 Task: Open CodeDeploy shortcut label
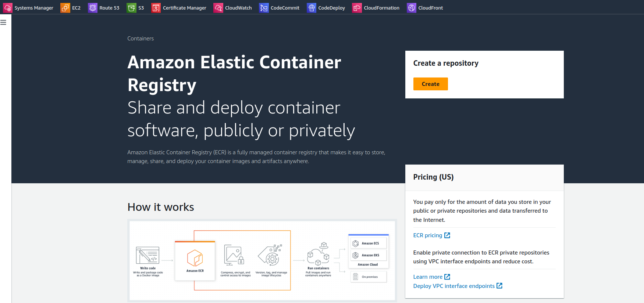tap(332, 8)
